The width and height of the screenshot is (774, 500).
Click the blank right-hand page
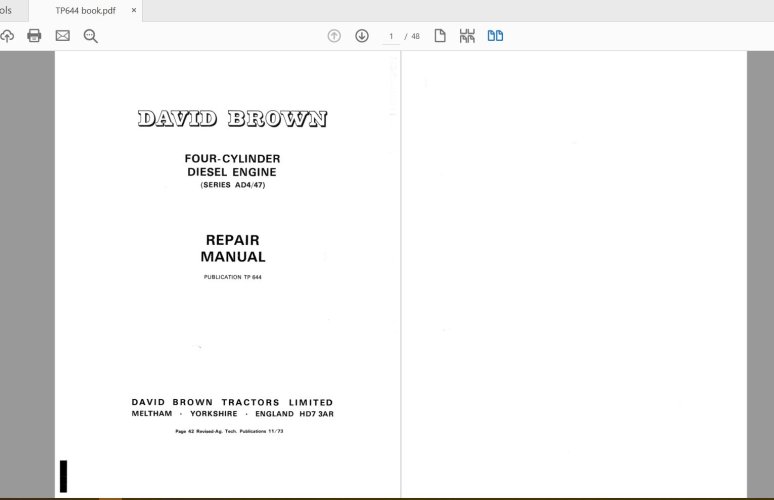pos(573,270)
